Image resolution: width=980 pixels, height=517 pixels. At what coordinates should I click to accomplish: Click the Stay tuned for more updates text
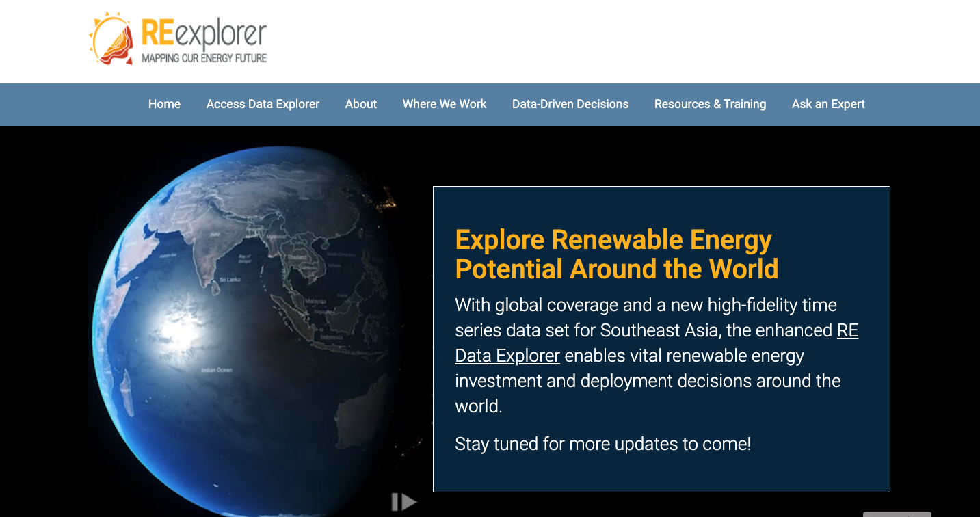602,444
